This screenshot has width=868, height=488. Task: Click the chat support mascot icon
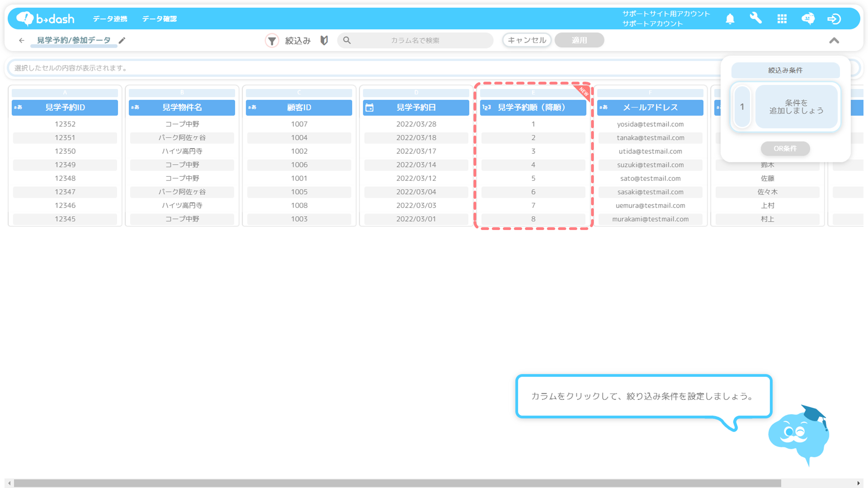pyautogui.click(x=808, y=18)
